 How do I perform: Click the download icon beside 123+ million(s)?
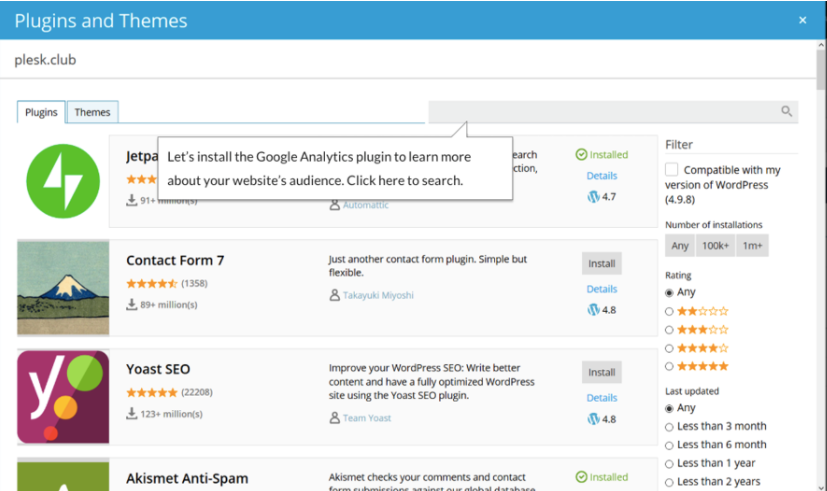tap(131, 413)
